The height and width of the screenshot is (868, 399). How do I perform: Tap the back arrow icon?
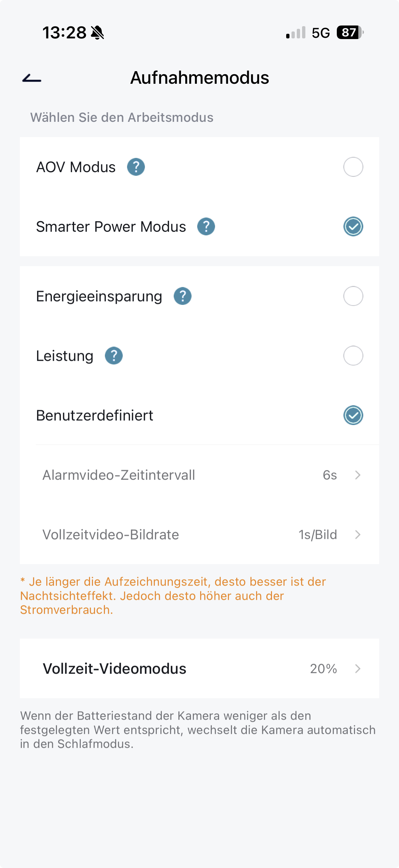click(32, 78)
